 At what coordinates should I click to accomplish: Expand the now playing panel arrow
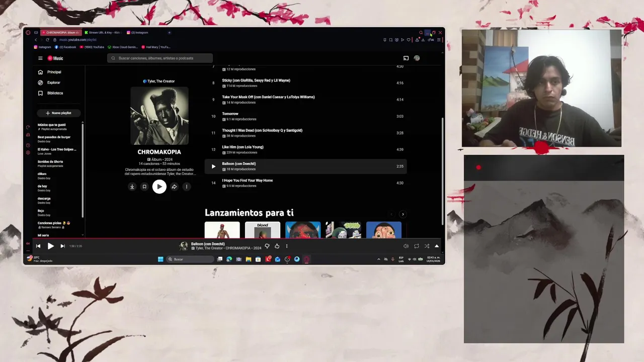(437, 246)
